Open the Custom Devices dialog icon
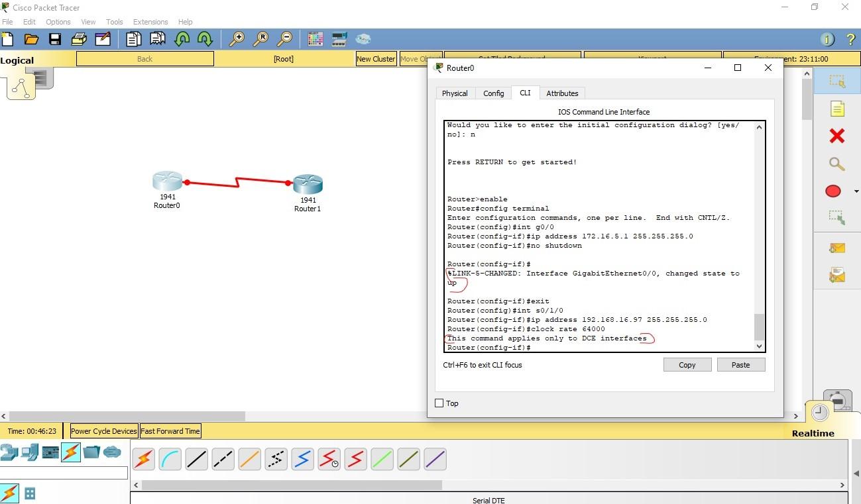This screenshot has height=504, width=861. [339, 39]
